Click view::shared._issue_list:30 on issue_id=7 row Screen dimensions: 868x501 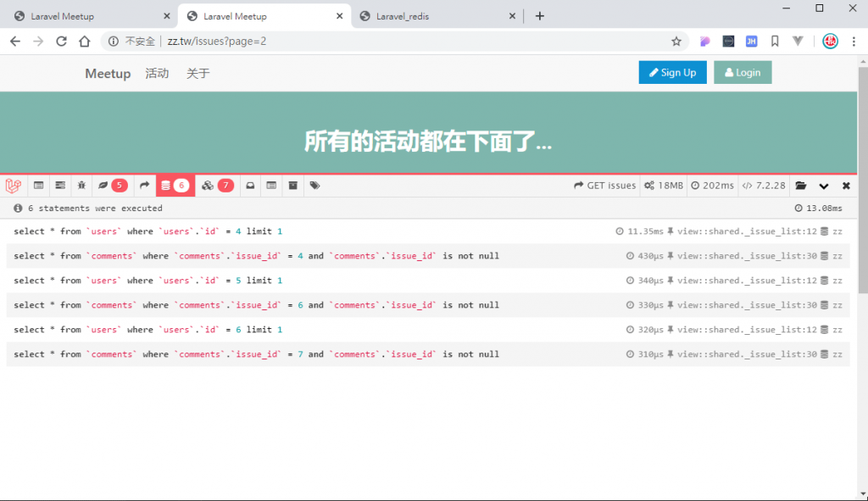point(742,354)
